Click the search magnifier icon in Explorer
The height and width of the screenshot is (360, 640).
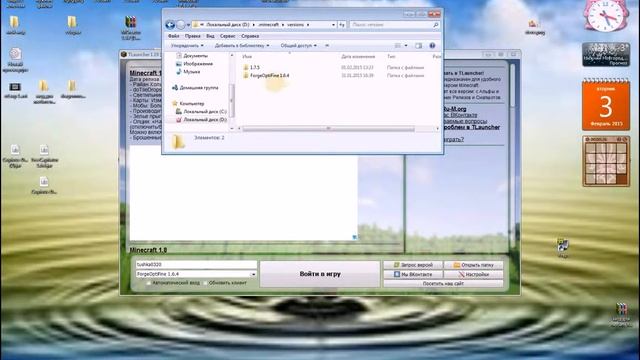[x=436, y=25]
